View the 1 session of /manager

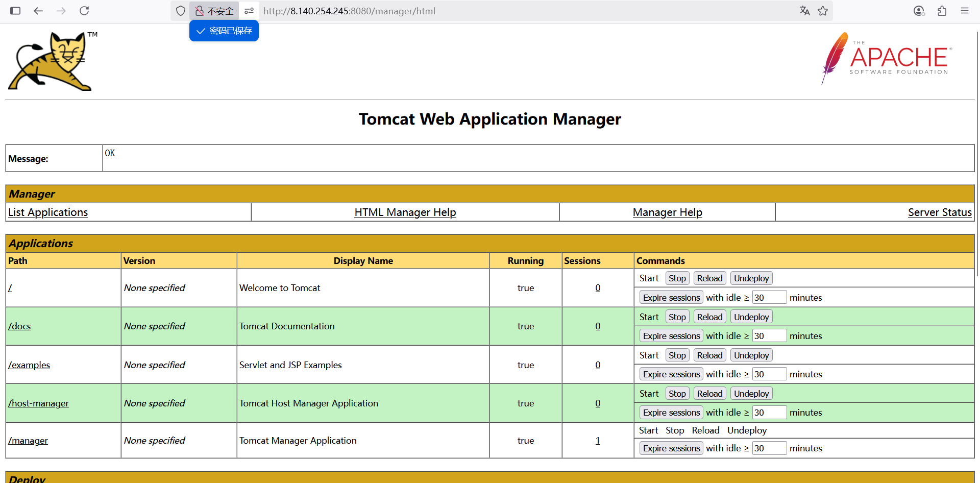598,441
